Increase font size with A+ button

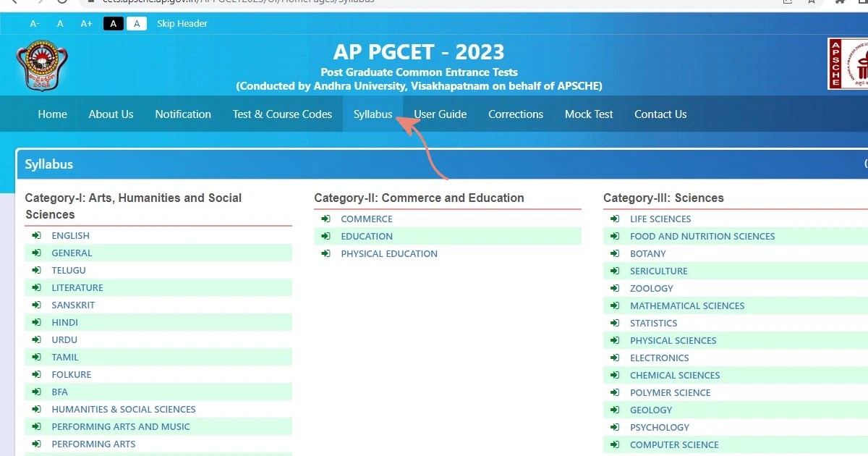86,24
